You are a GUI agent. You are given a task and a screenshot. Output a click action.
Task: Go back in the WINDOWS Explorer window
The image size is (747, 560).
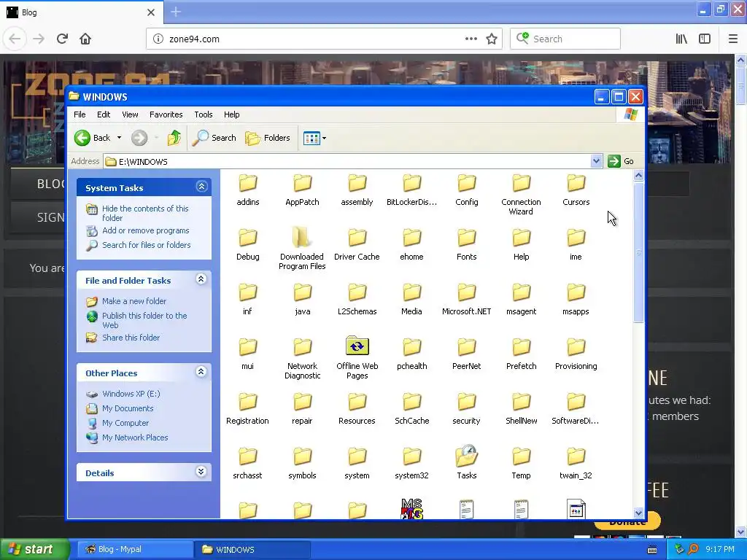click(x=93, y=138)
